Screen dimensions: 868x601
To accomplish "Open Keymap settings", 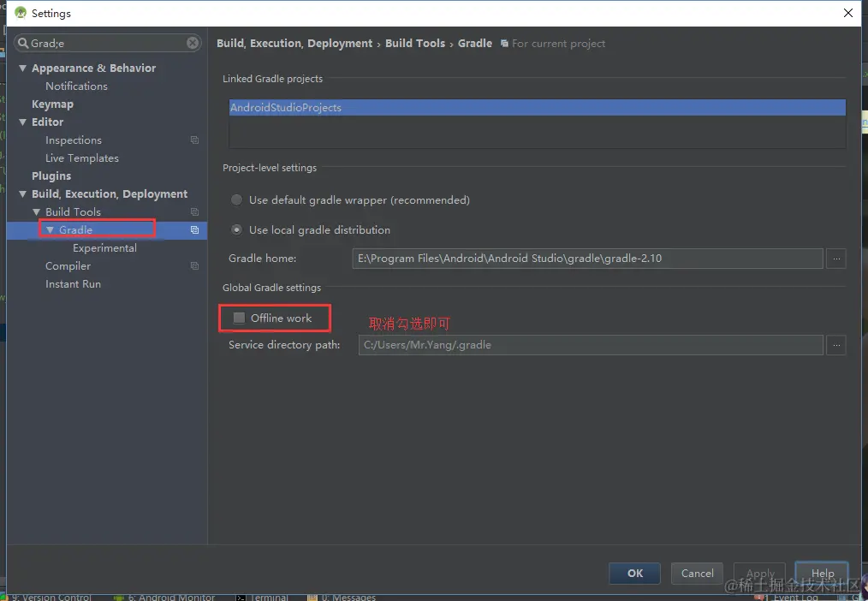I will [x=52, y=104].
